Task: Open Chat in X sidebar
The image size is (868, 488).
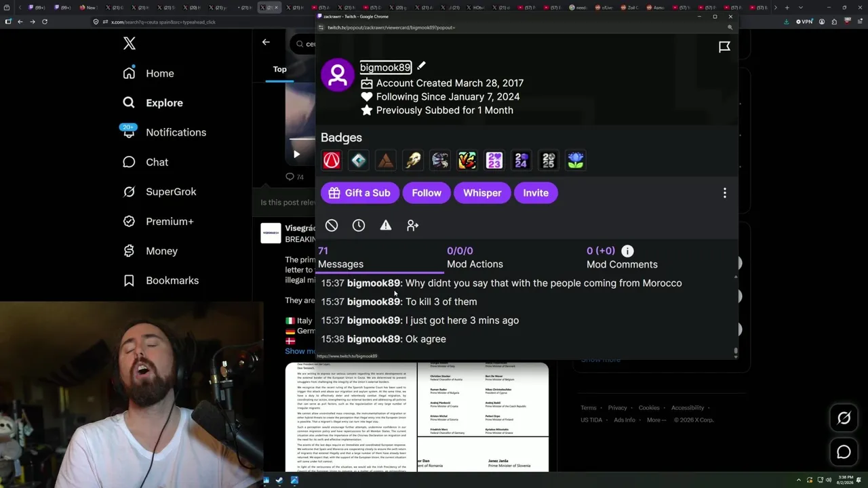Action: pos(146,162)
